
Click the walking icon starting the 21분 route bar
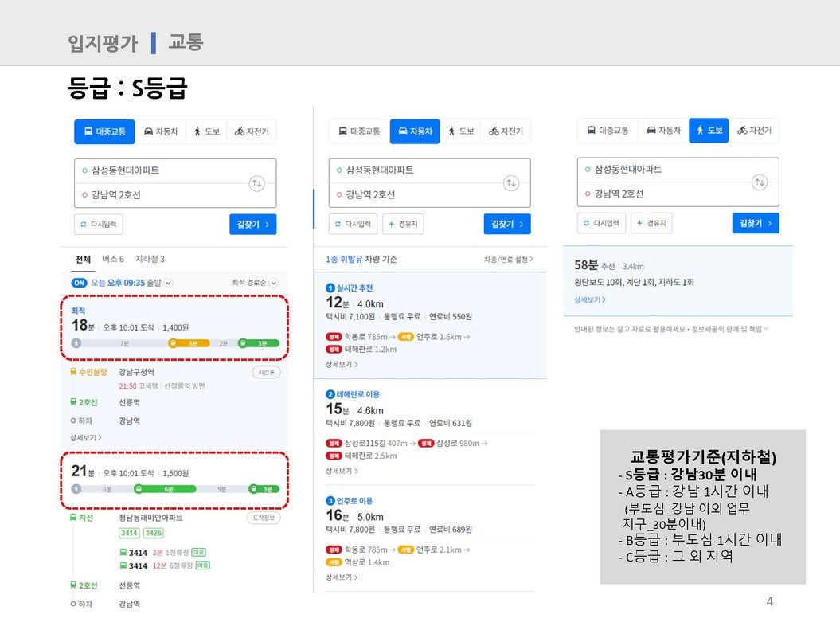(x=76, y=488)
